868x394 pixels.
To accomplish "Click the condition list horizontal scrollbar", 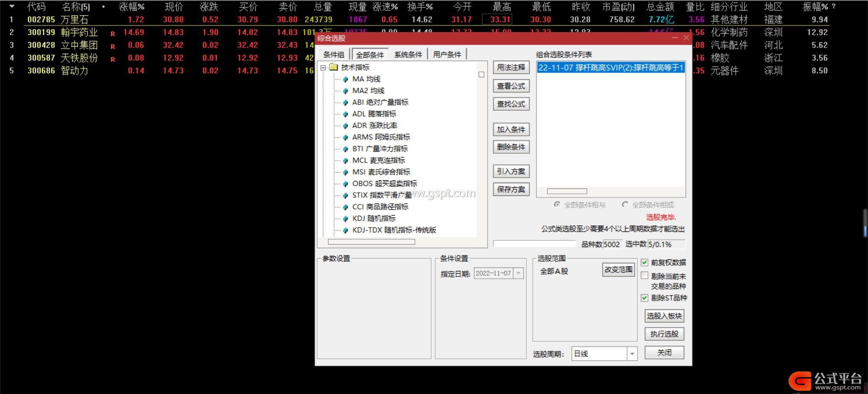I will [x=567, y=191].
